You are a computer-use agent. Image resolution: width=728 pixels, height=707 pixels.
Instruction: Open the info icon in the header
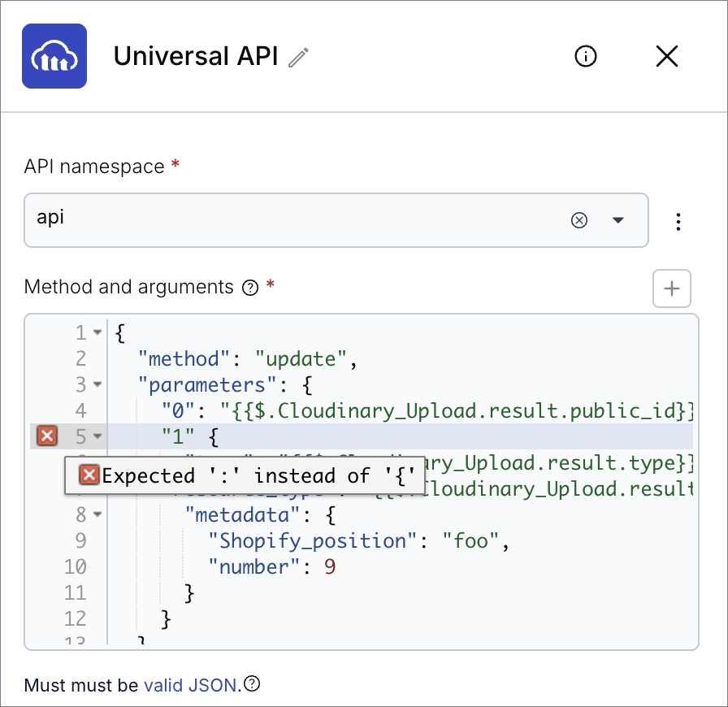(x=586, y=57)
